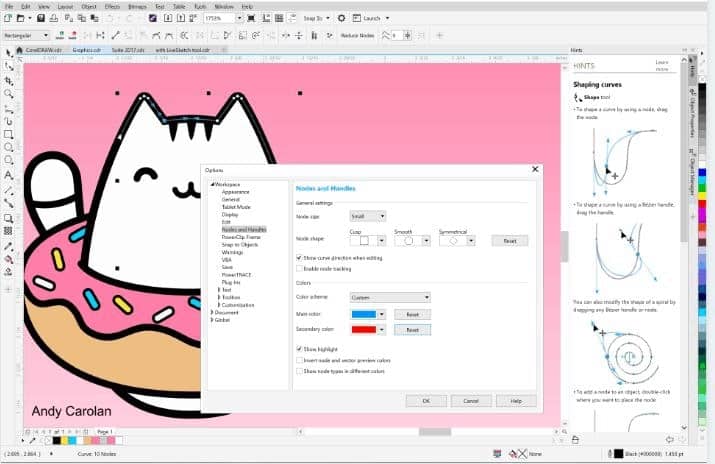
Task: Click the Convert to Line icon
Action: point(115,35)
